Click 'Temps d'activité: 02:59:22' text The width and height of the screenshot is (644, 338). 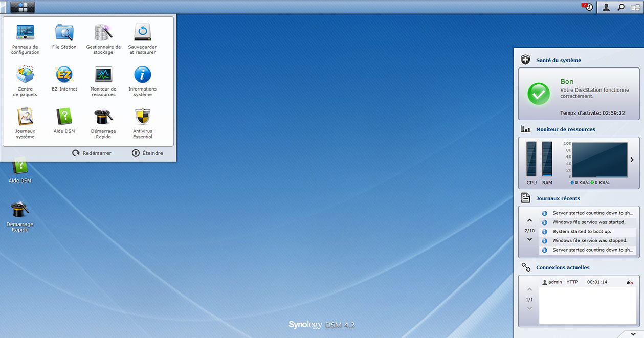pos(592,113)
